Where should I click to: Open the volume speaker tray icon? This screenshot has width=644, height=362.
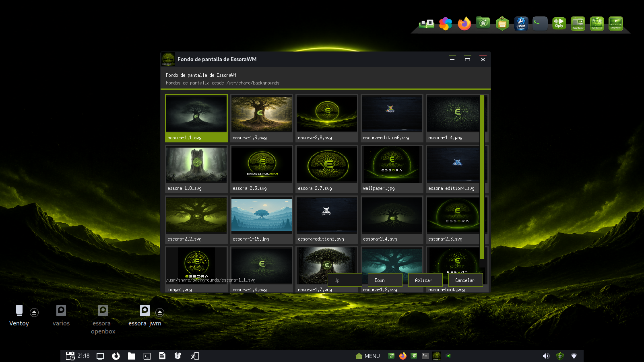coord(546,356)
